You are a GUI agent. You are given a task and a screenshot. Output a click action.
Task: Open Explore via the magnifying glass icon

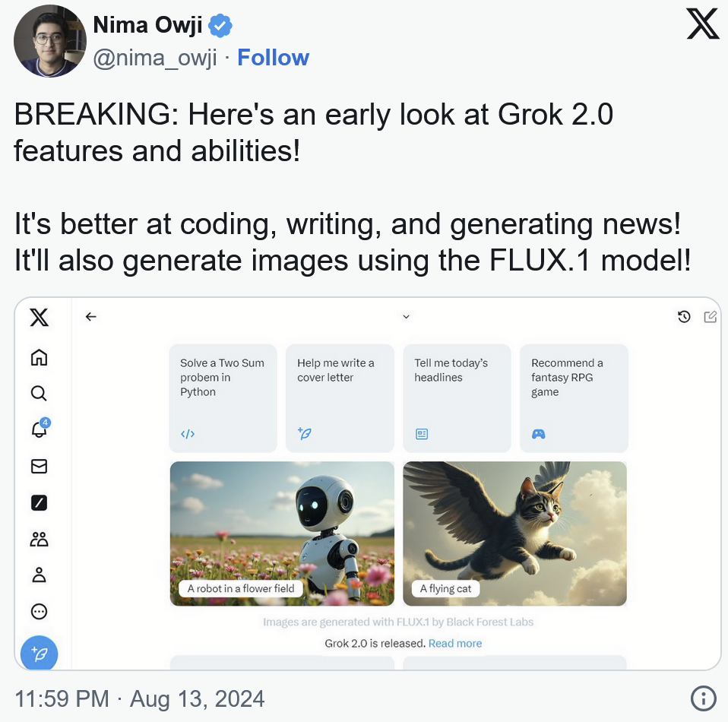tap(39, 393)
